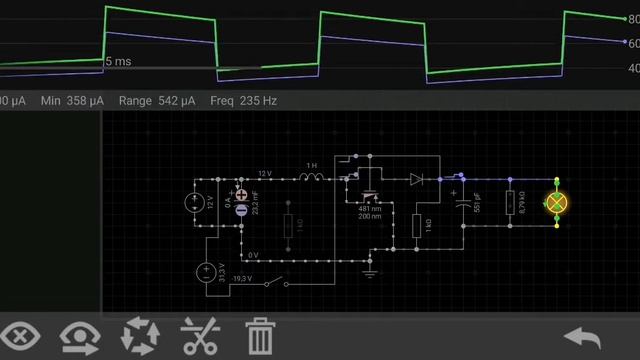Tap the scissors cut-wires icon
This screenshot has height=360, width=640.
200,336
